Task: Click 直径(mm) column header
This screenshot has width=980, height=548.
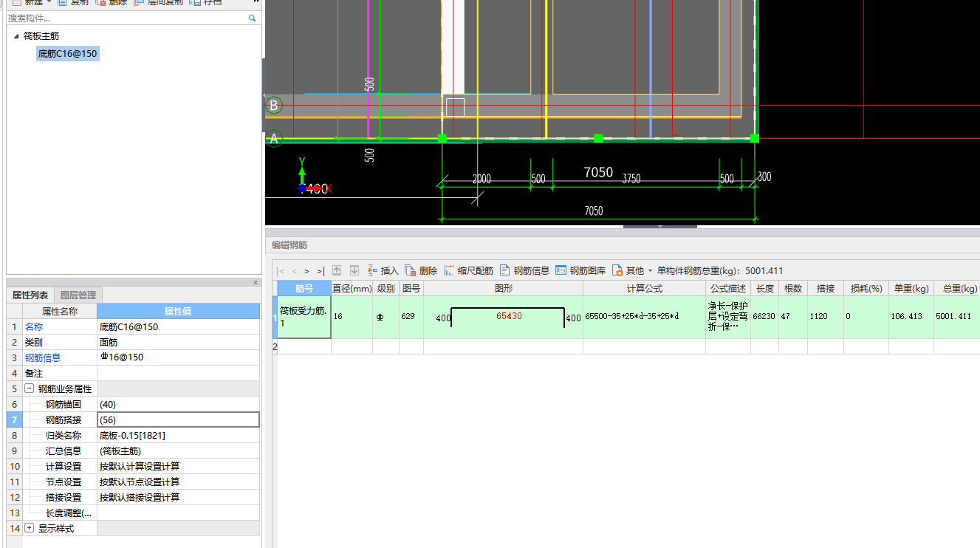Action: 352,288
